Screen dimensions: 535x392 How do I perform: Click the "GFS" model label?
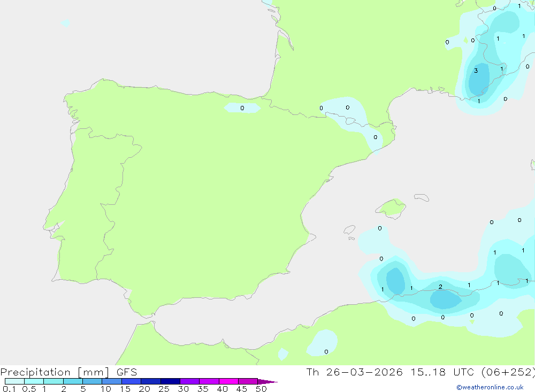(x=127, y=372)
